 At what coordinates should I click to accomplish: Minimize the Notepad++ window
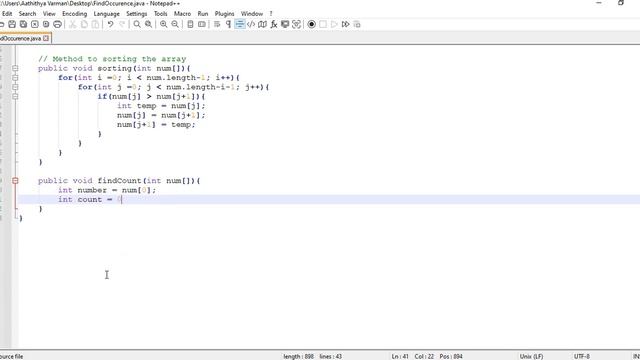[599, 3]
